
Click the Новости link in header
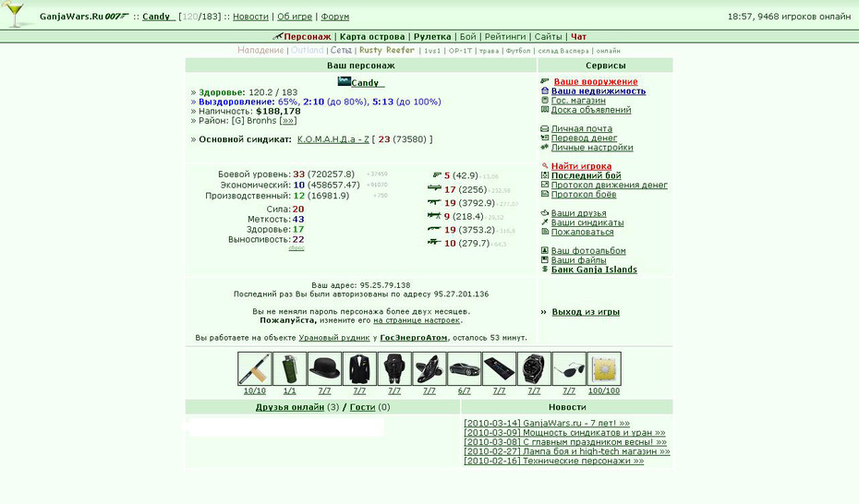click(x=250, y=17)
